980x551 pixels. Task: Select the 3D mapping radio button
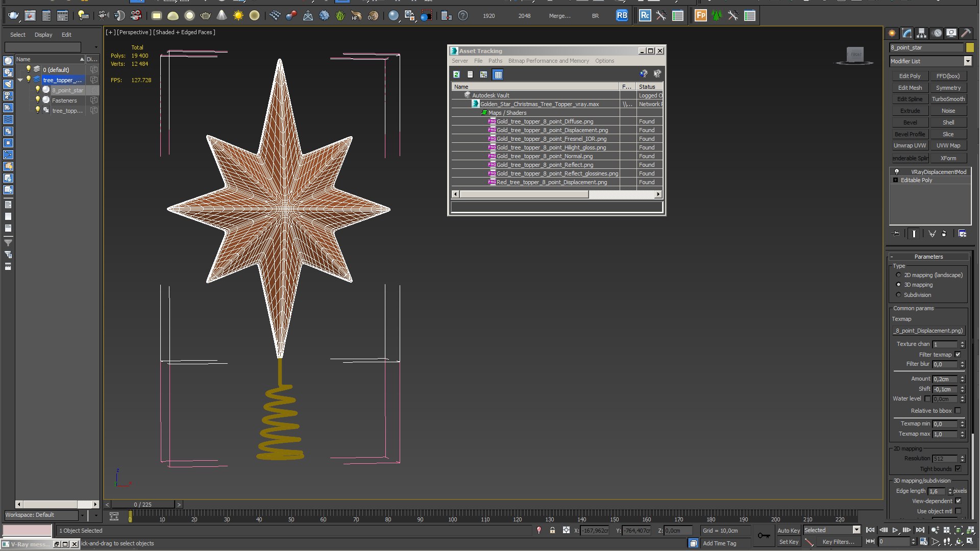point(898,285)
